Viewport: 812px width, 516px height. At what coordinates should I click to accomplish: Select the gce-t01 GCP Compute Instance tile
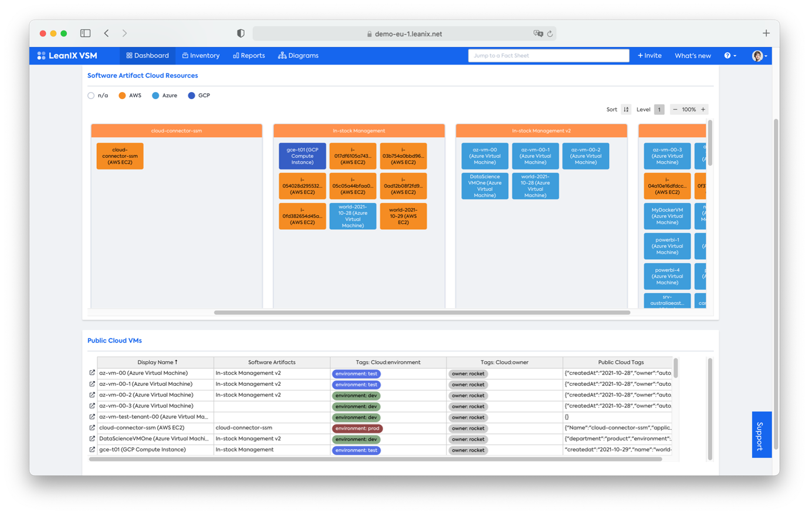[x=302, y=156]
